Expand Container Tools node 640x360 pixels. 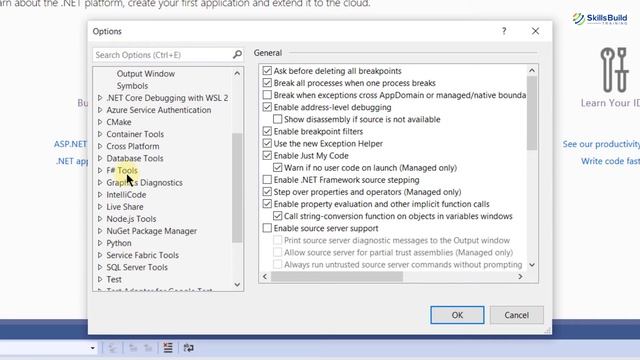point(100,134)
